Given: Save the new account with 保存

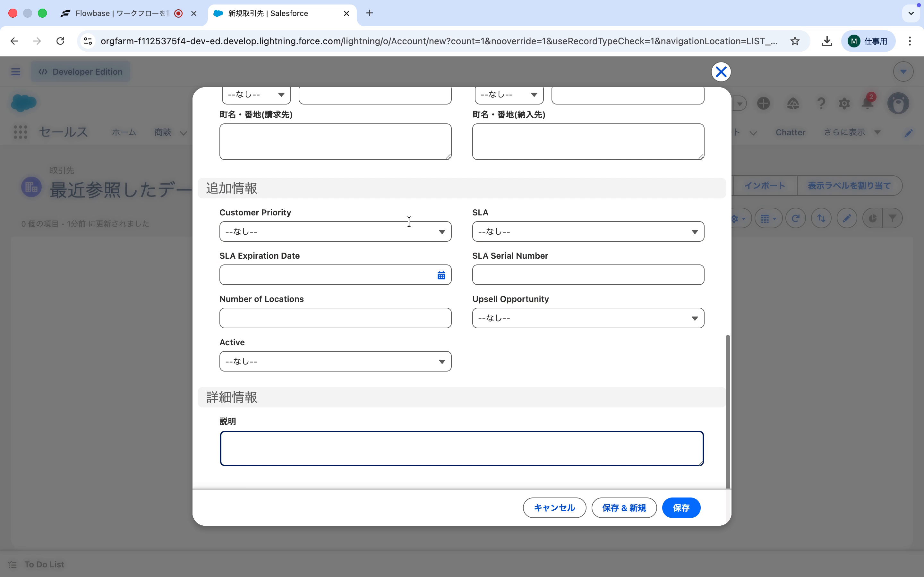Looking at the screenshot, I should [x=681, y=507].
